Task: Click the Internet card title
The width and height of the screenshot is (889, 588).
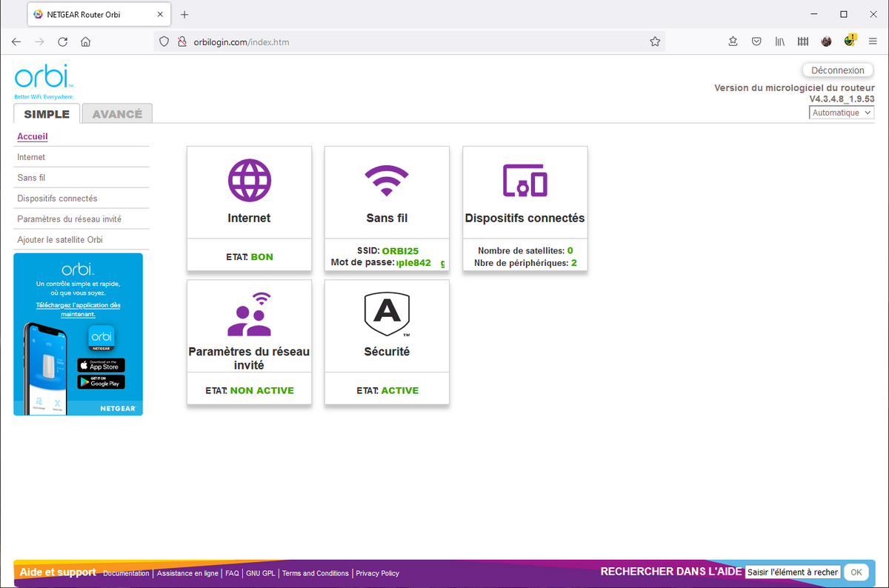Action: (249, 218)
